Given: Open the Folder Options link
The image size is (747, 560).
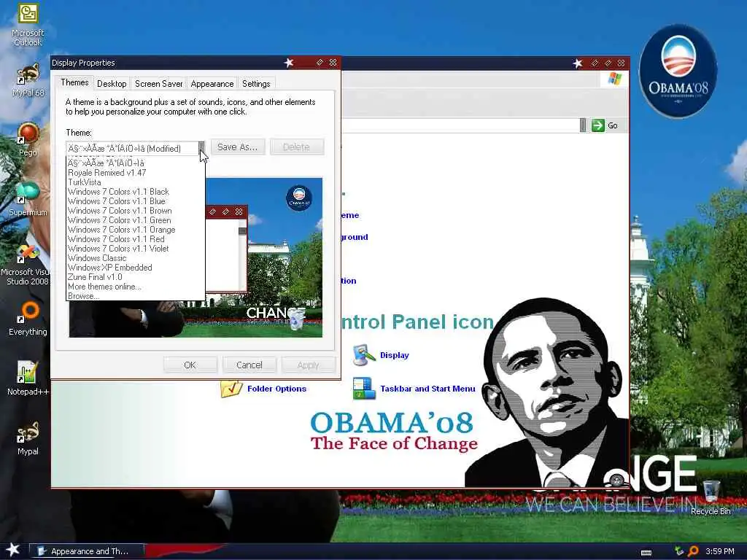Looking at the screenshot, I should click(x=276, y=389).
